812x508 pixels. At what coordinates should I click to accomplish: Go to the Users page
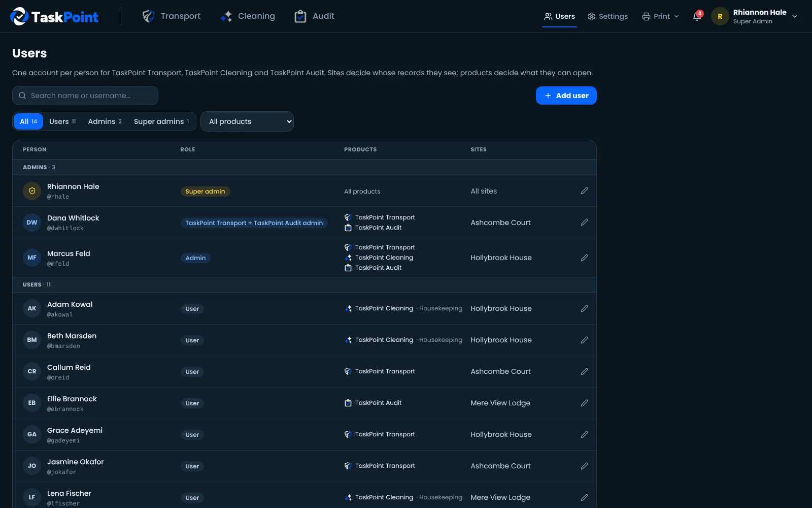pos(559,16)
